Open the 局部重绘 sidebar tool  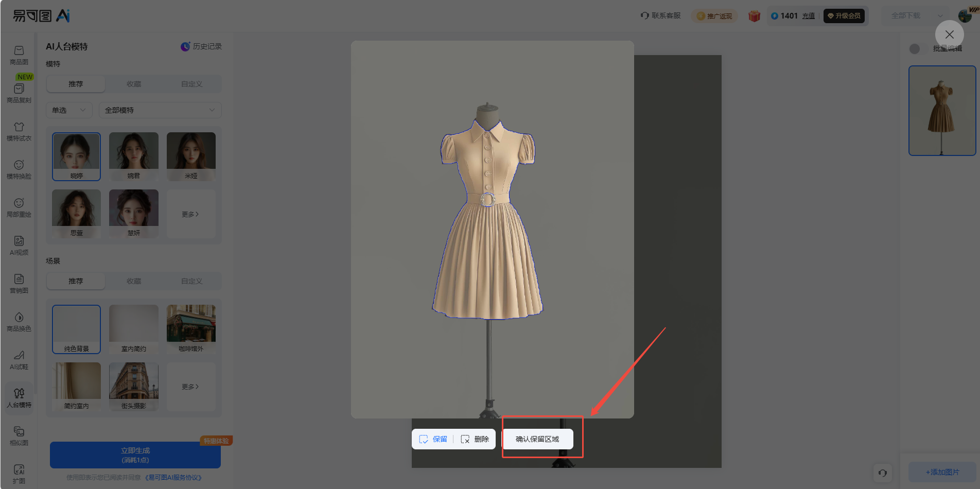19,208
